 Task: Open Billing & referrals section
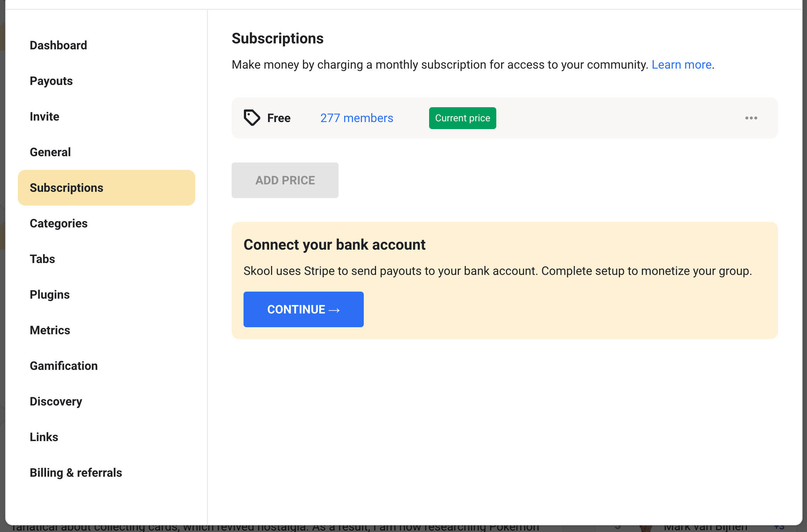pos(76,473)
